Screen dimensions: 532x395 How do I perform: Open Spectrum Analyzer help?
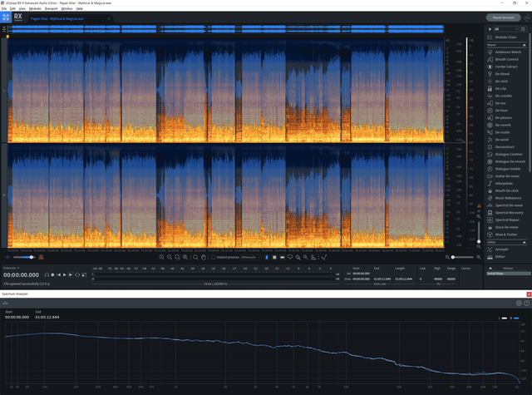[526, 303]
